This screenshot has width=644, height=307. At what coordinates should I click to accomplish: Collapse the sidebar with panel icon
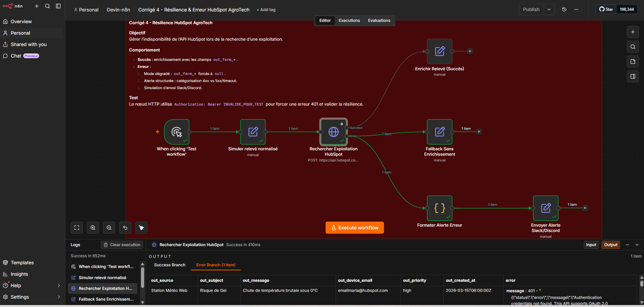tap(58, 6)
